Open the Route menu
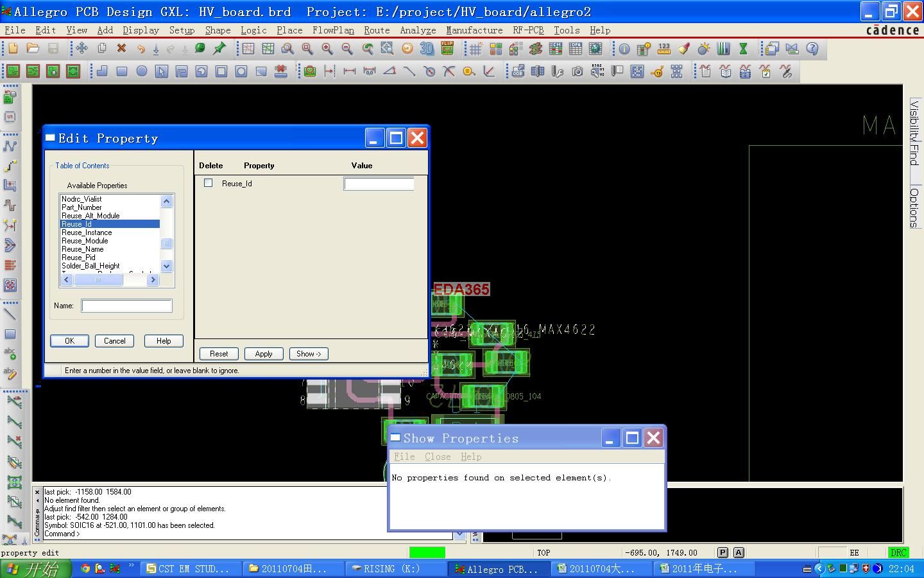 (x=377, y=30)
